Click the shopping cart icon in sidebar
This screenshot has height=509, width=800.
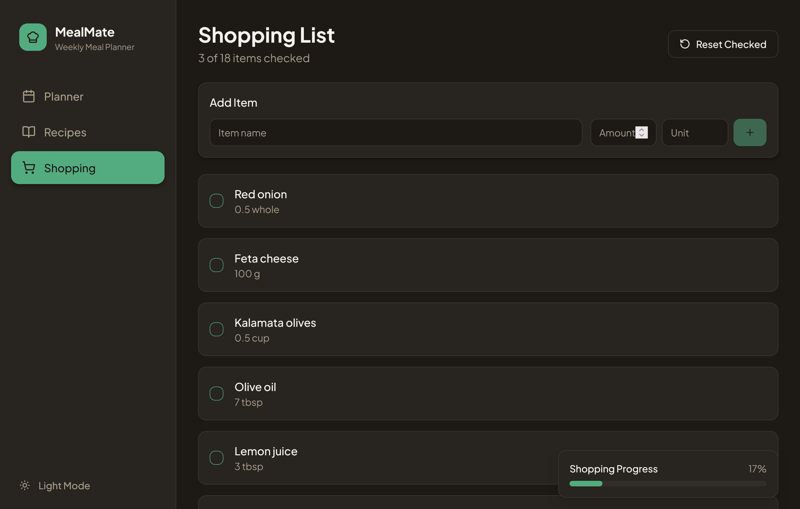[x=29, y=168]
